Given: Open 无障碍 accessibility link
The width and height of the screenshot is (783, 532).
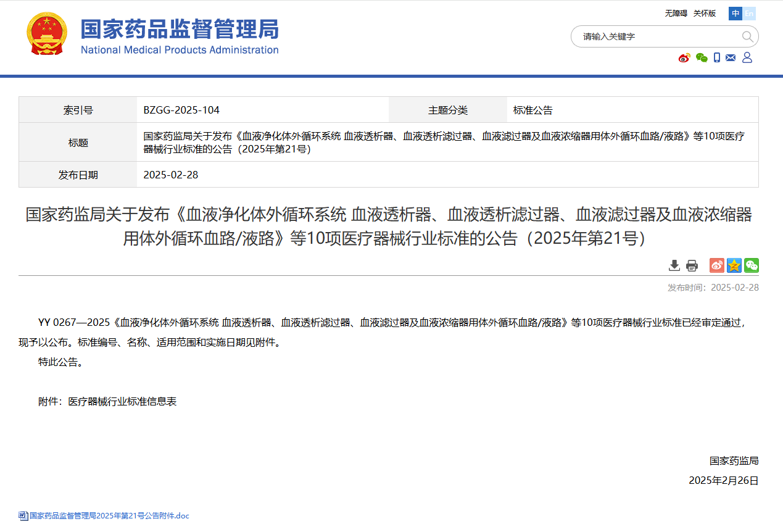Looking at the screenshot, I should coord(676,14).
